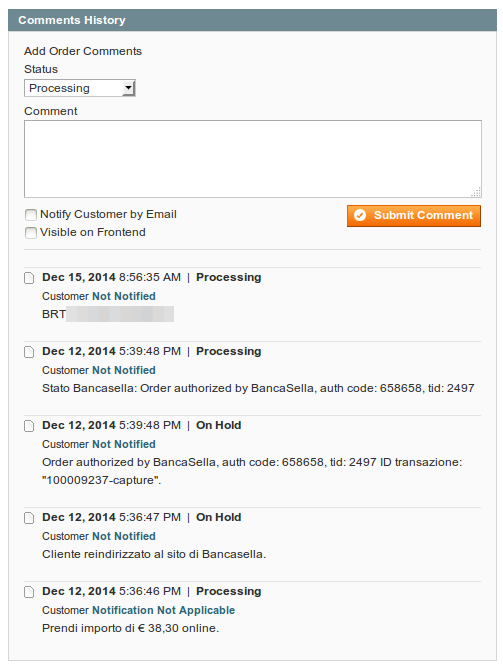
Task: Click note icon beside 5:36:47 PM On Hold entry
Action: coord(29,518)
